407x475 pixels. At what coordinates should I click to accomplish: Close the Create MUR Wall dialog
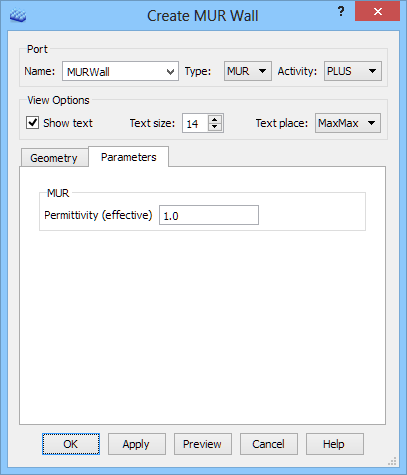coord(377,12)
